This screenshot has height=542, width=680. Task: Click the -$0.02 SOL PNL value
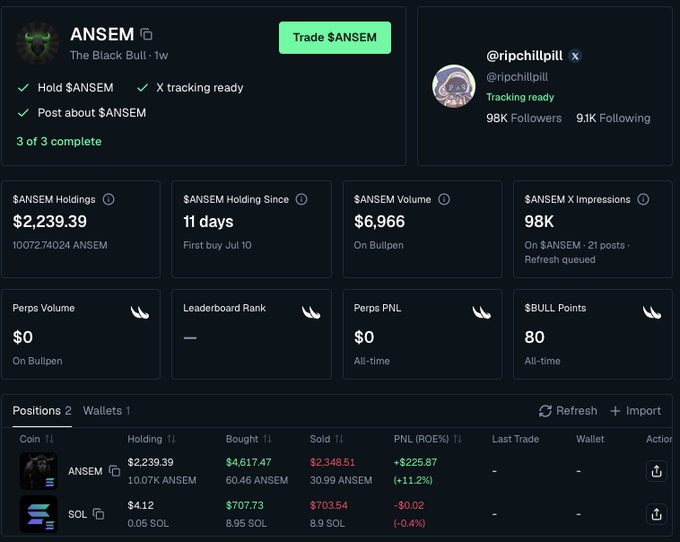coord(409,506)
